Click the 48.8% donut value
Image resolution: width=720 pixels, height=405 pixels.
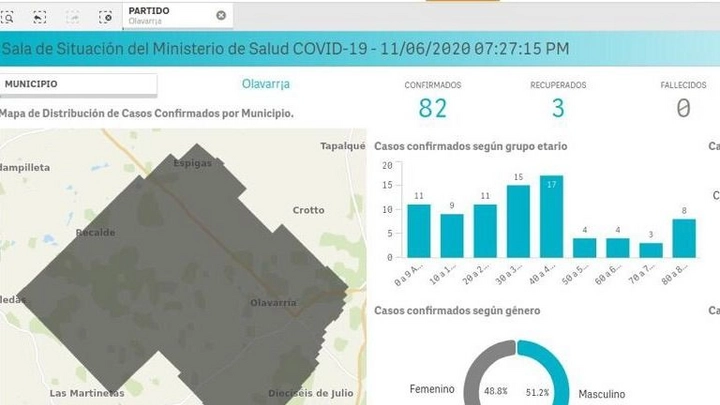coord(496,392)
